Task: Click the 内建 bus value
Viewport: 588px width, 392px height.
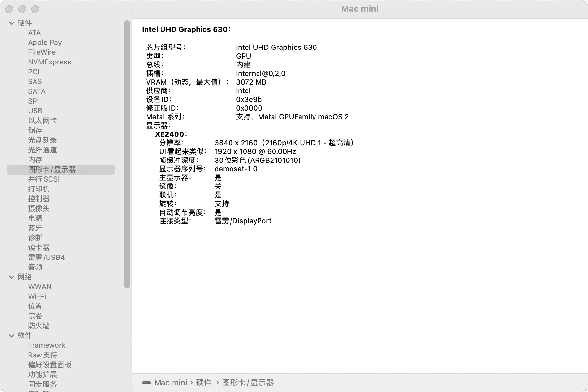Action: 243,65
